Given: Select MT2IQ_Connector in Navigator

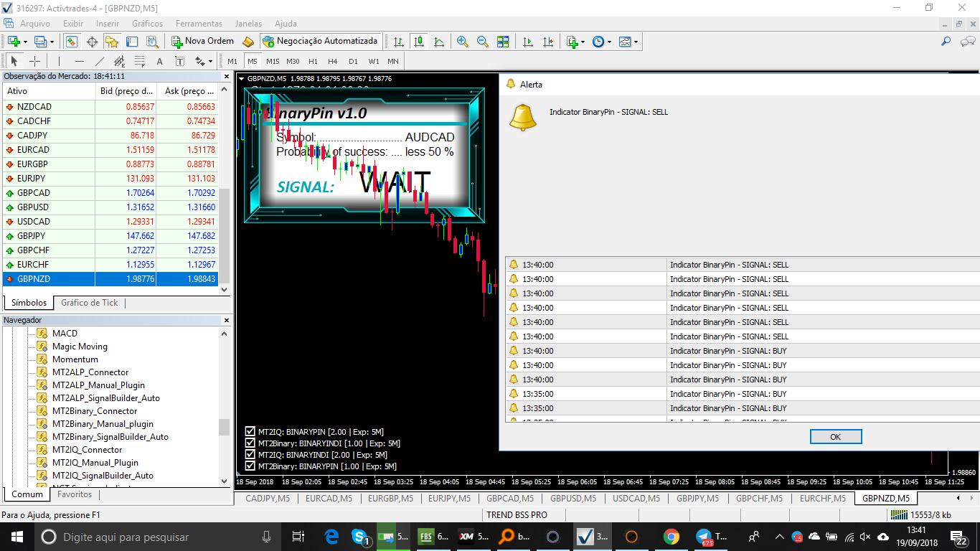Looking at the screenshot, I should tap(88, 450).
